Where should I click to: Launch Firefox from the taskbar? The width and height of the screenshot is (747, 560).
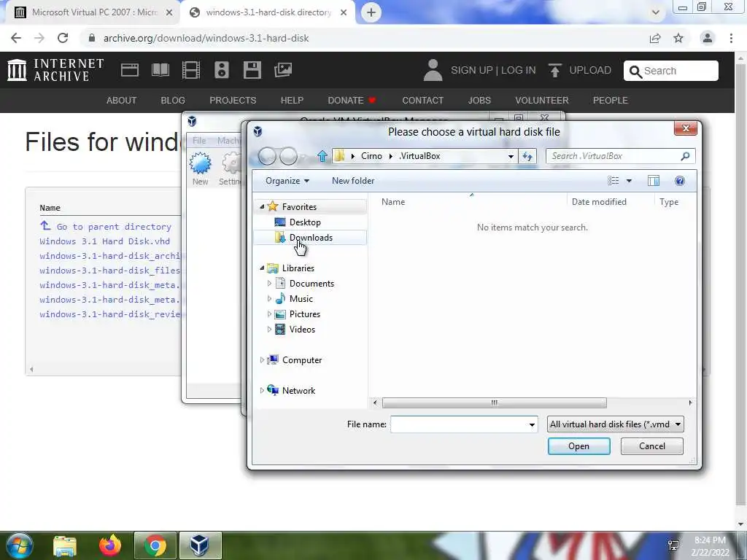point(110,545)
